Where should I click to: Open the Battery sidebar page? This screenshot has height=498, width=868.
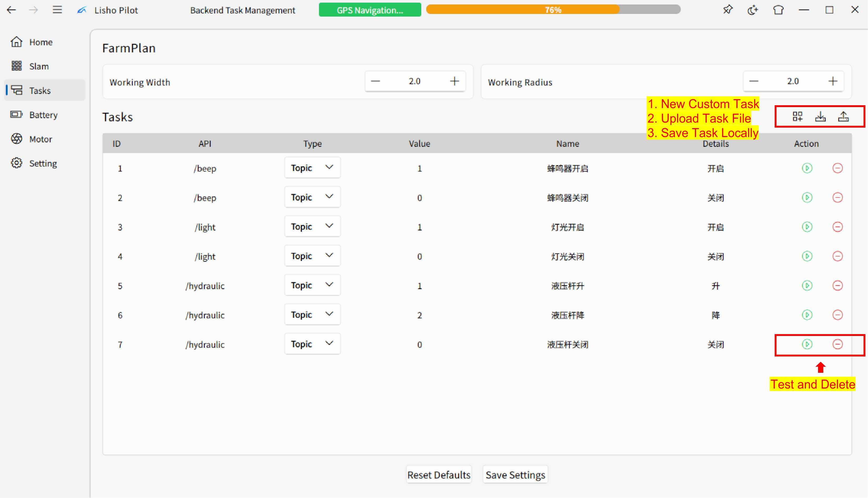coord(44,115)
